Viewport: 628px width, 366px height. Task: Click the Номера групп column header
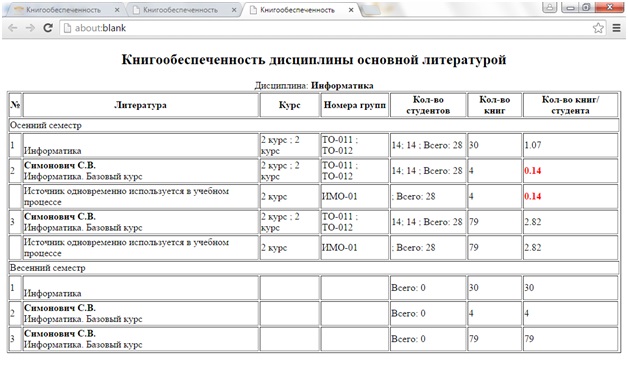[x=354, y=105]
